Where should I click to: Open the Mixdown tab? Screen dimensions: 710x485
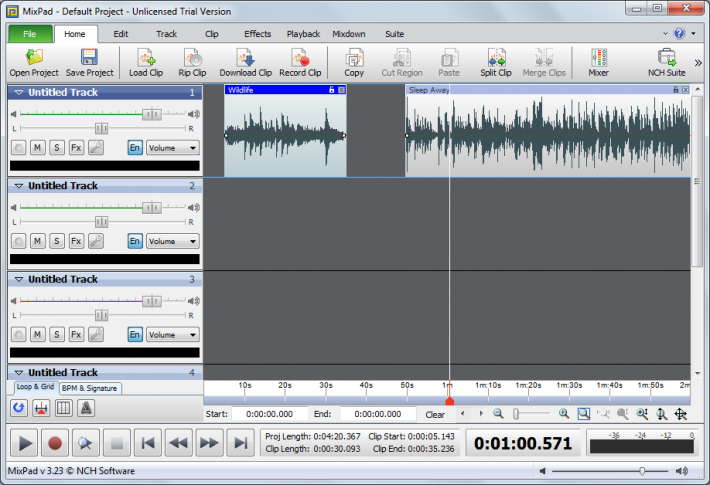pyautogui.click(x=349, y=34)
